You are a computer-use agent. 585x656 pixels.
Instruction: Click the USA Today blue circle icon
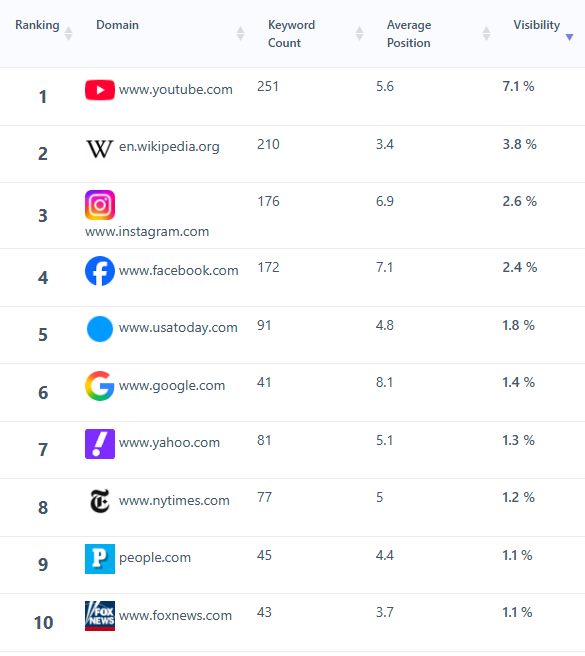(100, 329)
